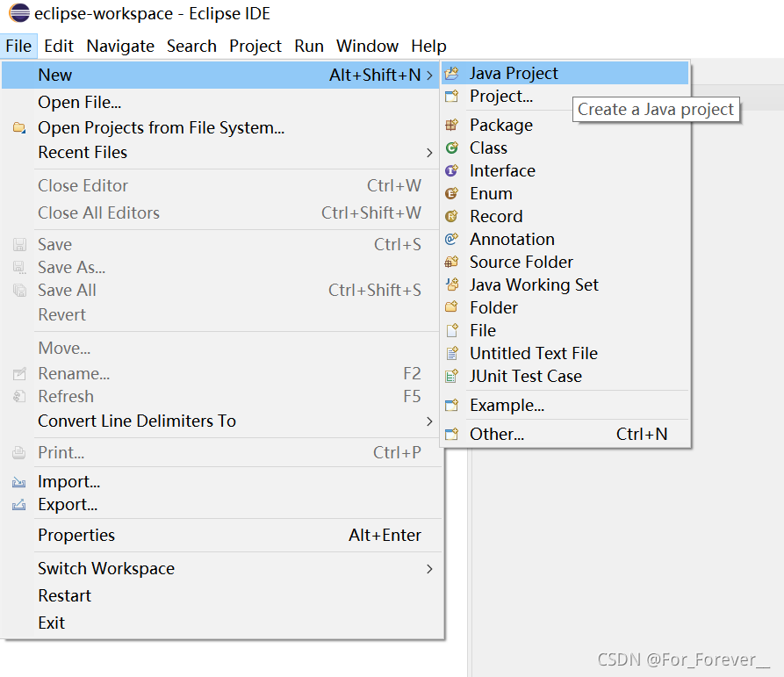Expand the Switch Workspace submenu arrow

429,569
